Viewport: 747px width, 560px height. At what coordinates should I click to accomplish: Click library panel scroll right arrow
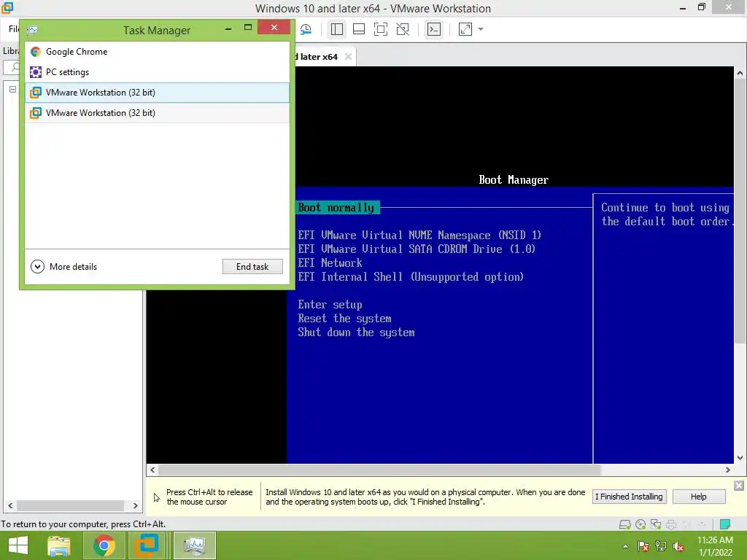(135, 506)
